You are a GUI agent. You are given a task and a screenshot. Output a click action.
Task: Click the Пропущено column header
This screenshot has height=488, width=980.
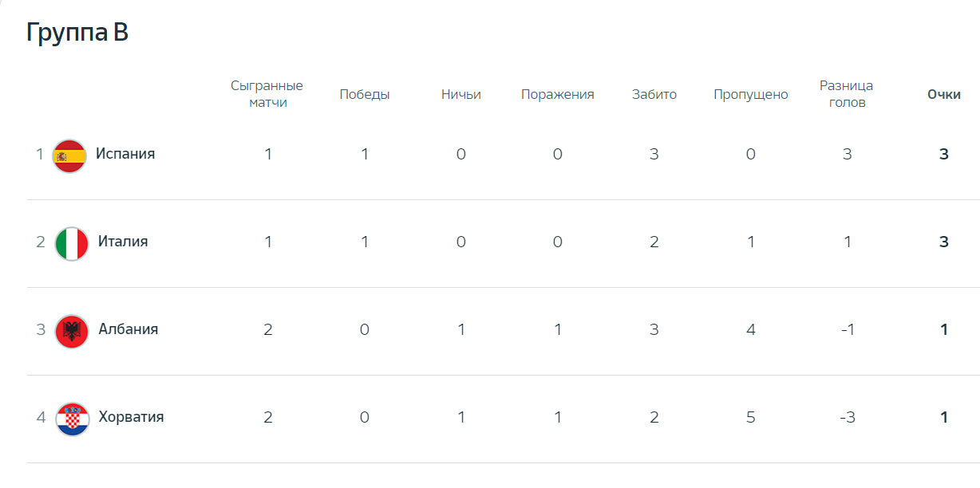tap(751, 94)
